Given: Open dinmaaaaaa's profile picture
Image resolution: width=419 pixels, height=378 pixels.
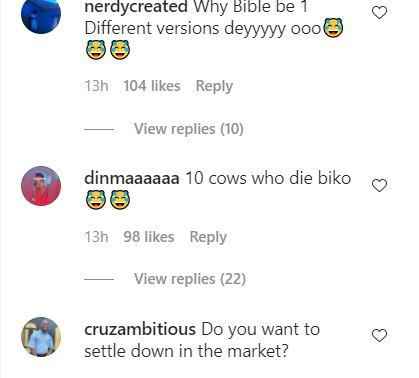Looking at the screenshot, I should tap(41, 186).
